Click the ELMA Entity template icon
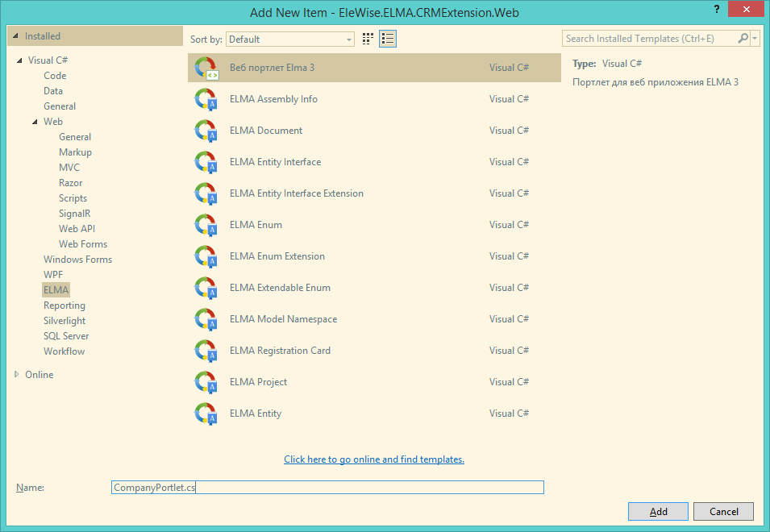 tap(206, 414)
